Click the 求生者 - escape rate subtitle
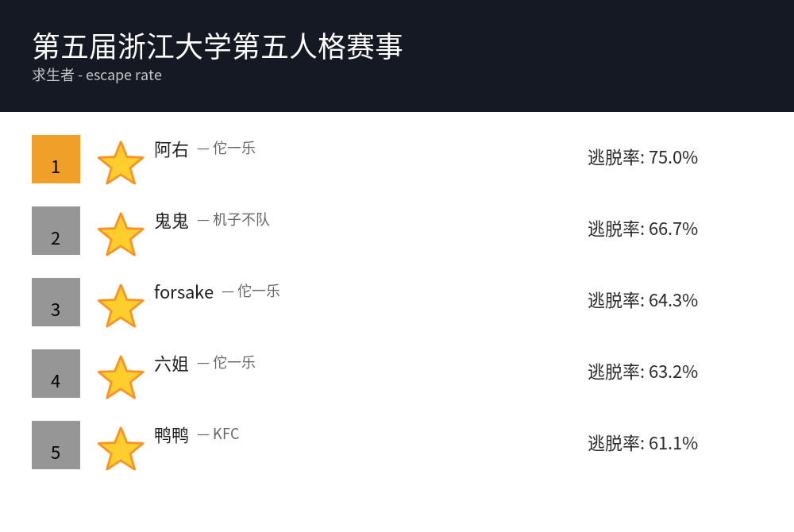Viewport: 794px width, 532px height. click(97, 75)
